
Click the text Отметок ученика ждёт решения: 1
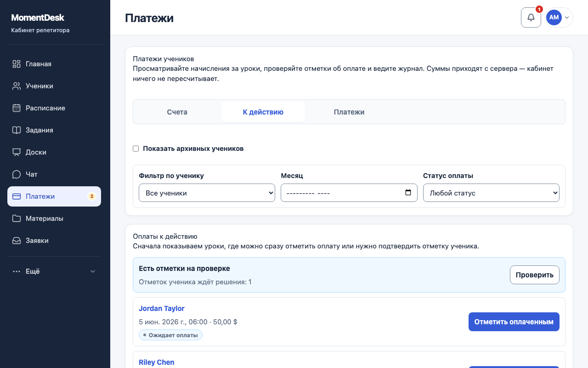(195, 282)
